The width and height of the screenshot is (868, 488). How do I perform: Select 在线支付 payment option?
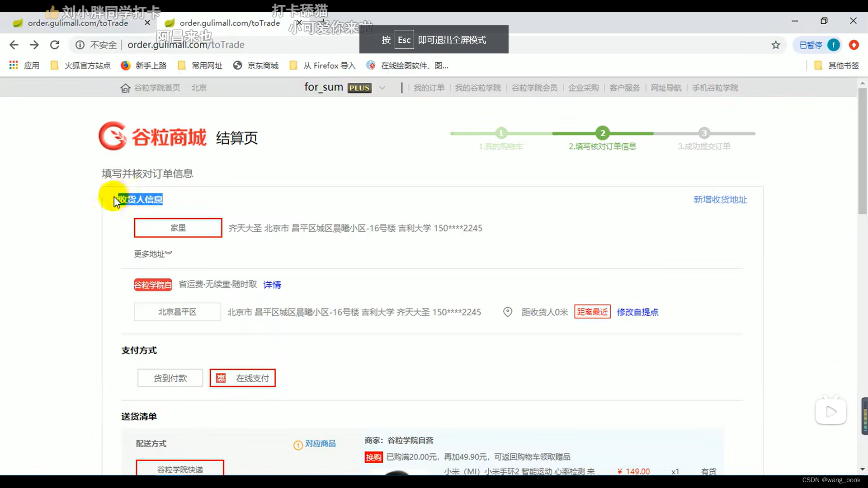pos(243,378)
